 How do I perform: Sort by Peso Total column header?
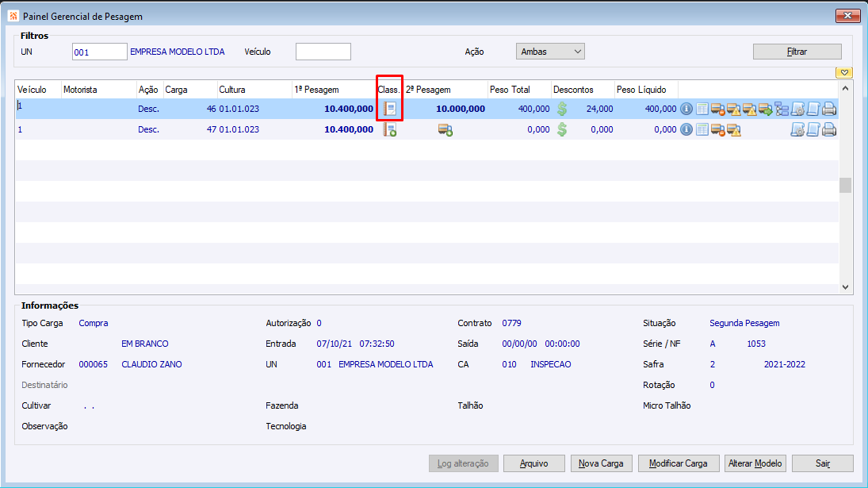coord(520,90)
